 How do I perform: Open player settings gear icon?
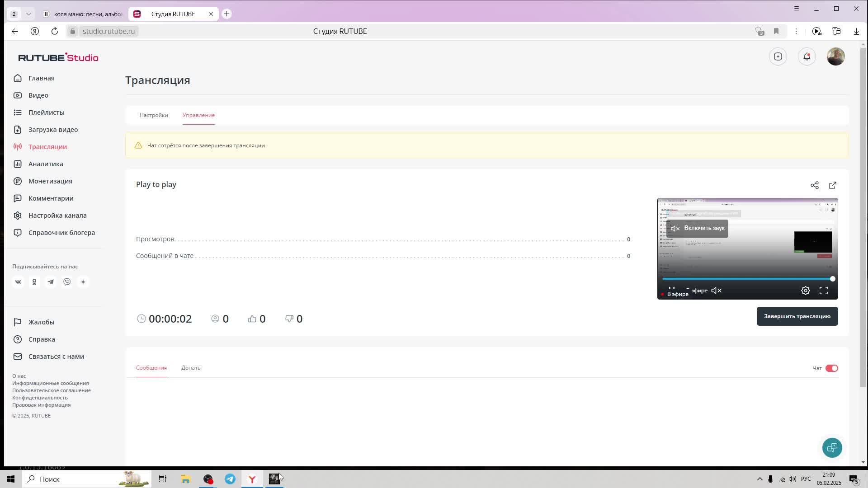[806, 291]
